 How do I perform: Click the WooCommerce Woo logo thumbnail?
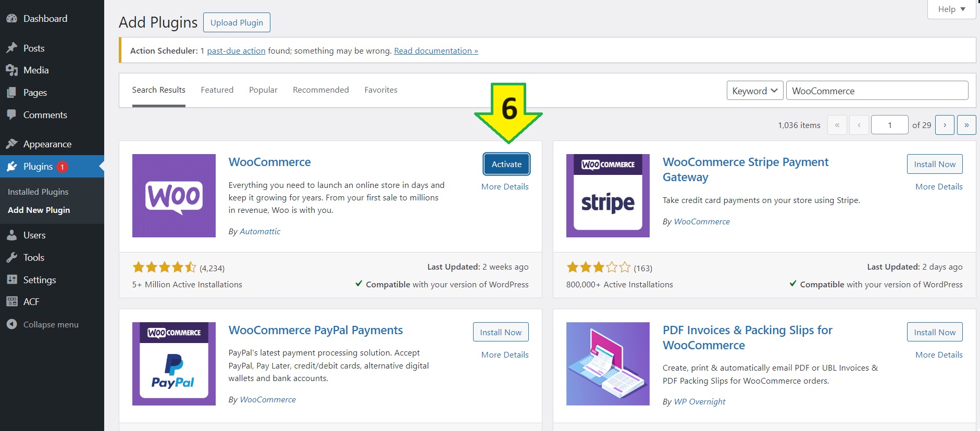coord(174,196)
